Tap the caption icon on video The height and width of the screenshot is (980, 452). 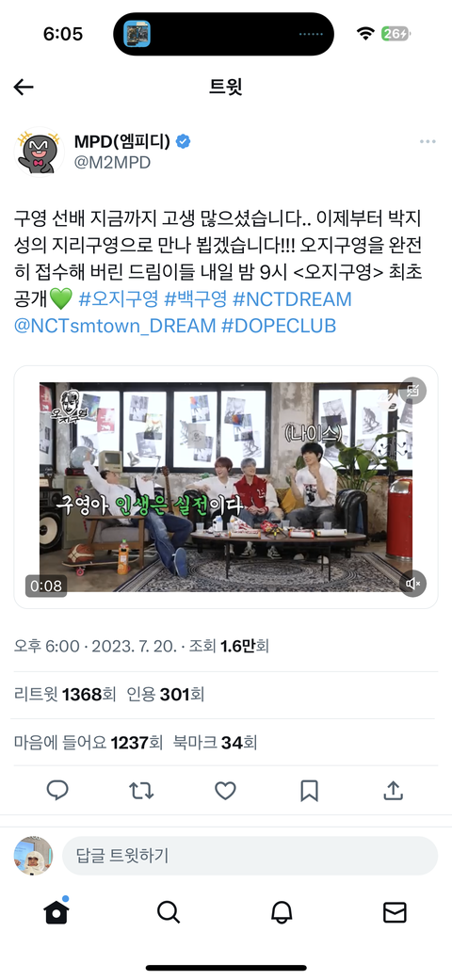pos(413,390)
